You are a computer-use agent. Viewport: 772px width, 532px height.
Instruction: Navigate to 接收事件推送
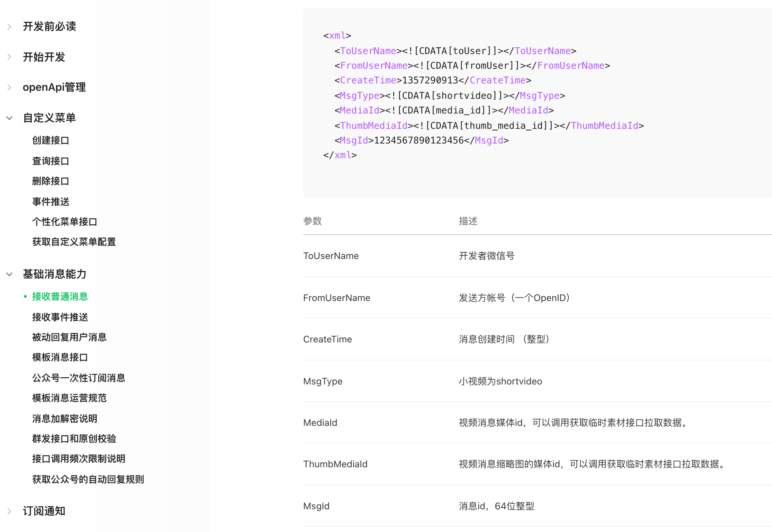[x=60, y=317]
